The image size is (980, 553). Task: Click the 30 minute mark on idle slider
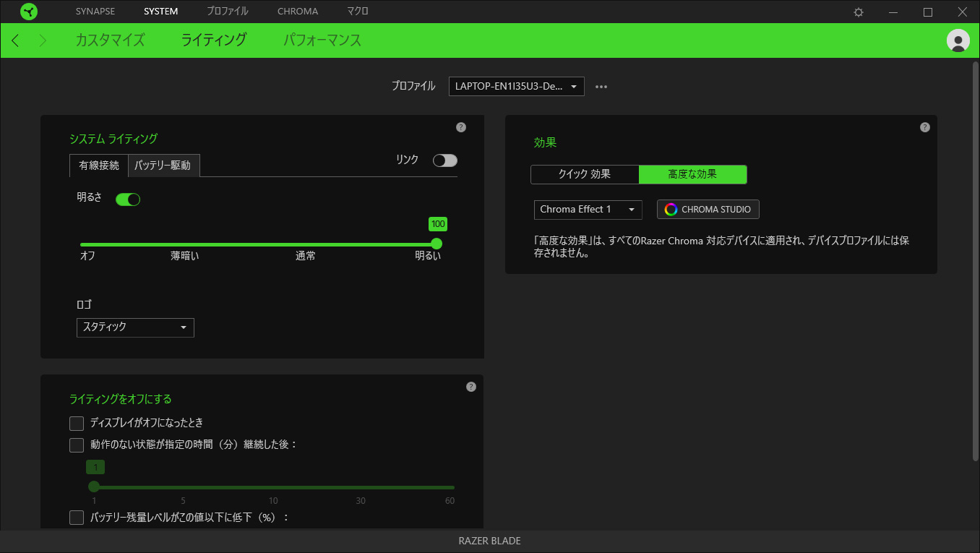coord(361,501)
